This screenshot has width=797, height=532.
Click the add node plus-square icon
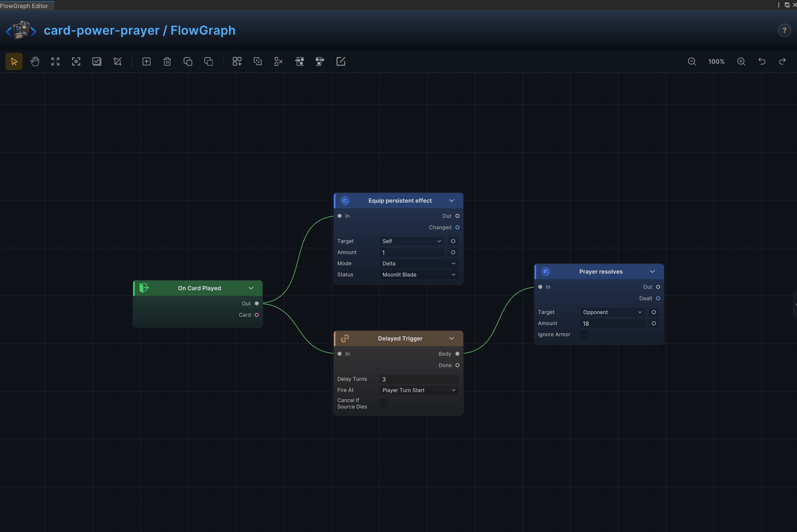point(146,61)
